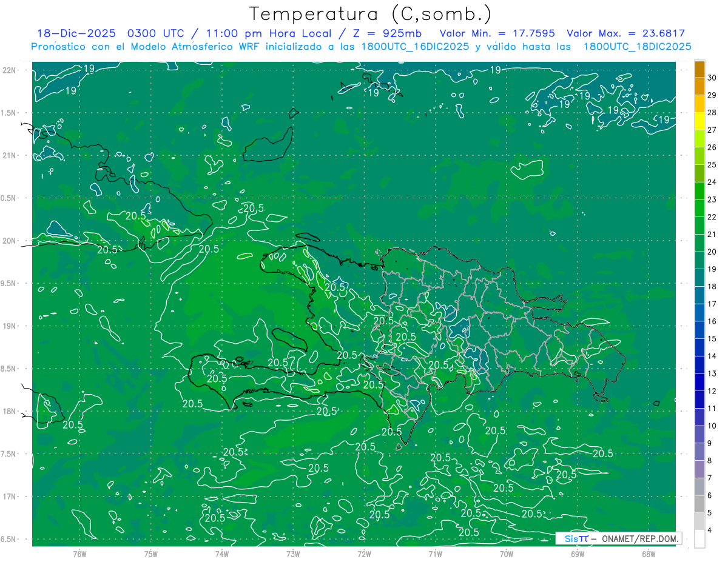The image size is (728, 562).
Task: Click the 'Valor Max. = 23.6817' value
Action: [625, 33]
